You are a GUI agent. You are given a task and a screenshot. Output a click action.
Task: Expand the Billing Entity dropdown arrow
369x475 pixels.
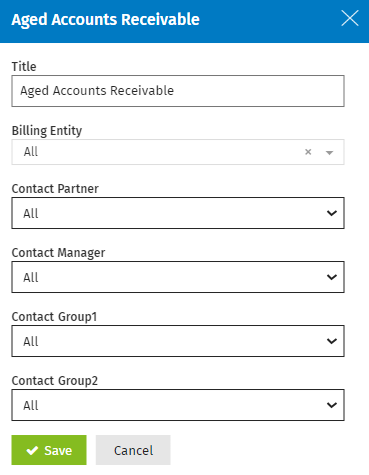(x=329, y=153)
